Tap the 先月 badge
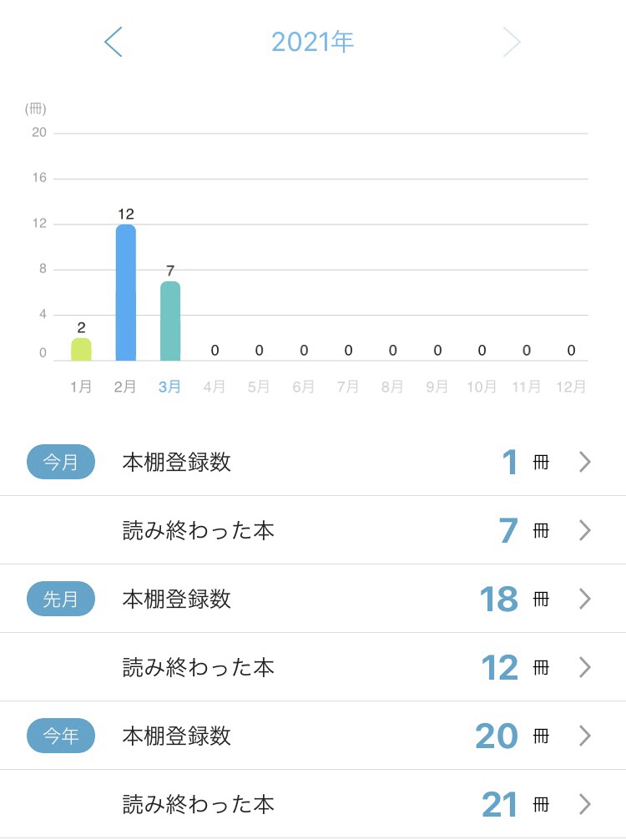 pos(61,599)
